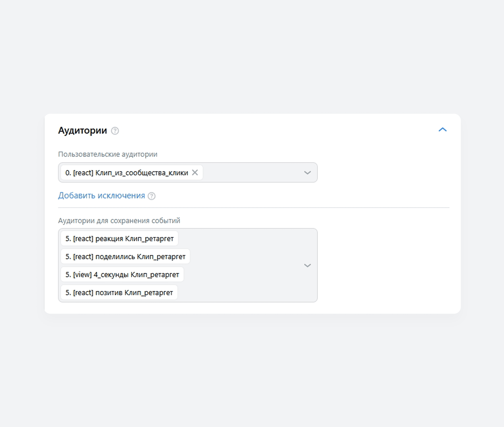Click blank white space inside Аудитории card
This screenshot has width=504, height=427.
[x=388, y=254]
